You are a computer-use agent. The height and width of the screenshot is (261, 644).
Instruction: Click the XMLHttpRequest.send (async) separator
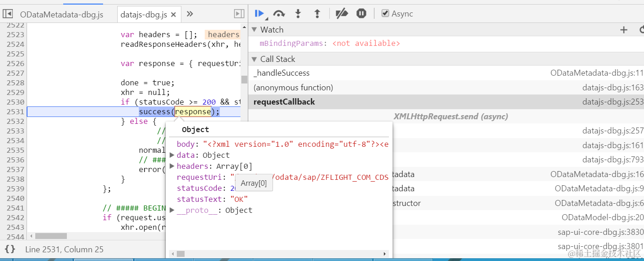tap(451, 117)
